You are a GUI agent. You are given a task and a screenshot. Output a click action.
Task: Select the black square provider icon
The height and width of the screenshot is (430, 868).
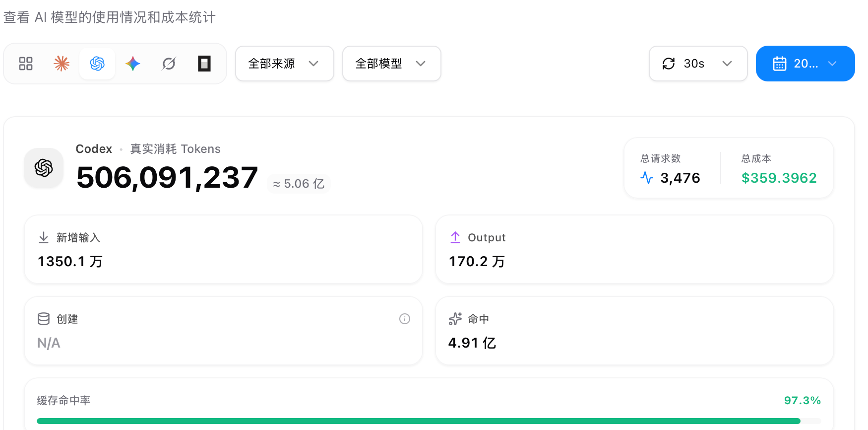pos(204,64)
